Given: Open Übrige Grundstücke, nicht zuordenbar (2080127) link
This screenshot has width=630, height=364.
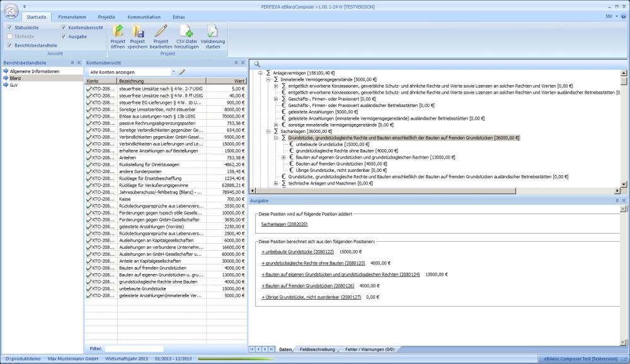Looking at the screenshot, I should pos(311,297).
